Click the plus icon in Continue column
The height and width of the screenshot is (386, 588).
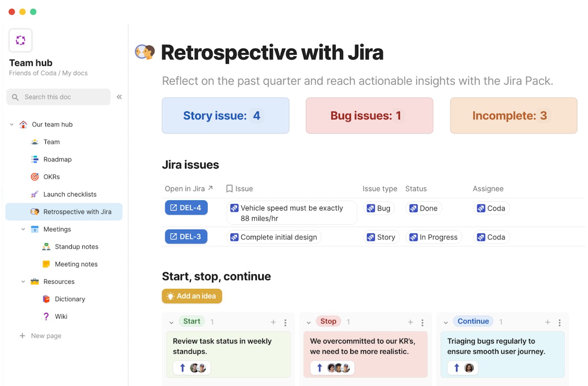pos(548,322)
